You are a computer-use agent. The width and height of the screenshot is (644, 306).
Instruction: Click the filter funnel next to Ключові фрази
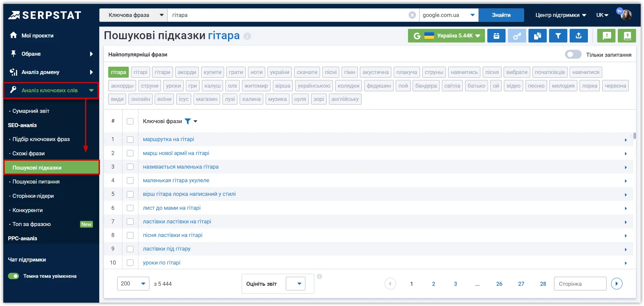(x=188, y=121)
